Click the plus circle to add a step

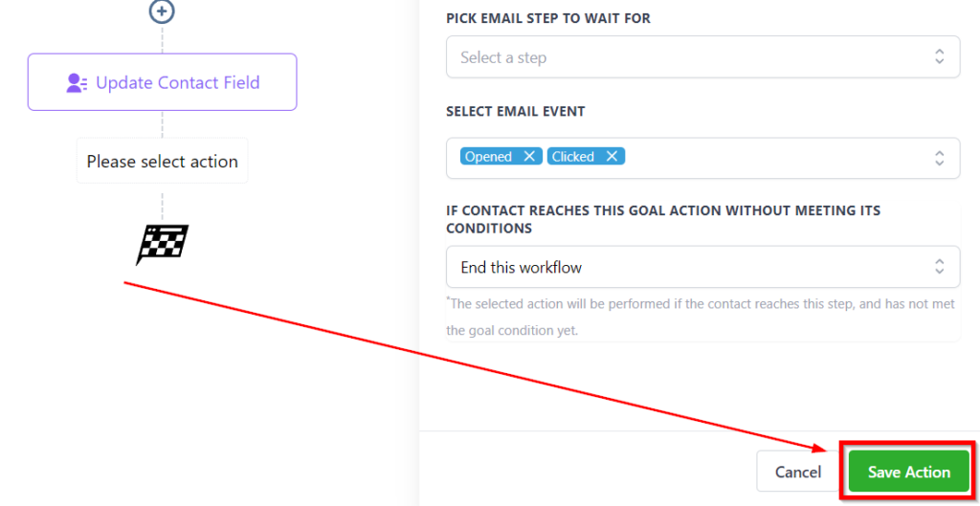(x=162, y=11)
